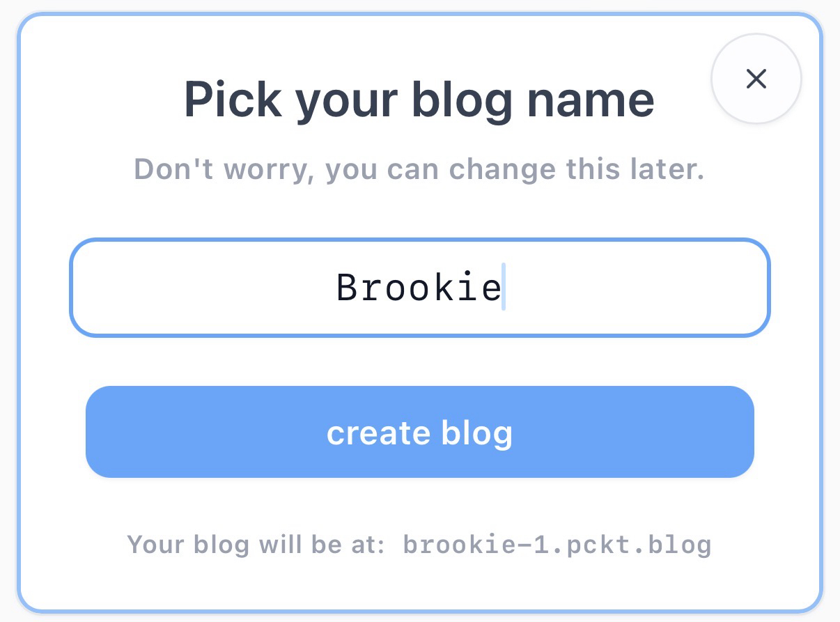Screen dimensions: 840x622
Task: Select the brookie-1.pckt.blog address text
Action: point(557,544)
